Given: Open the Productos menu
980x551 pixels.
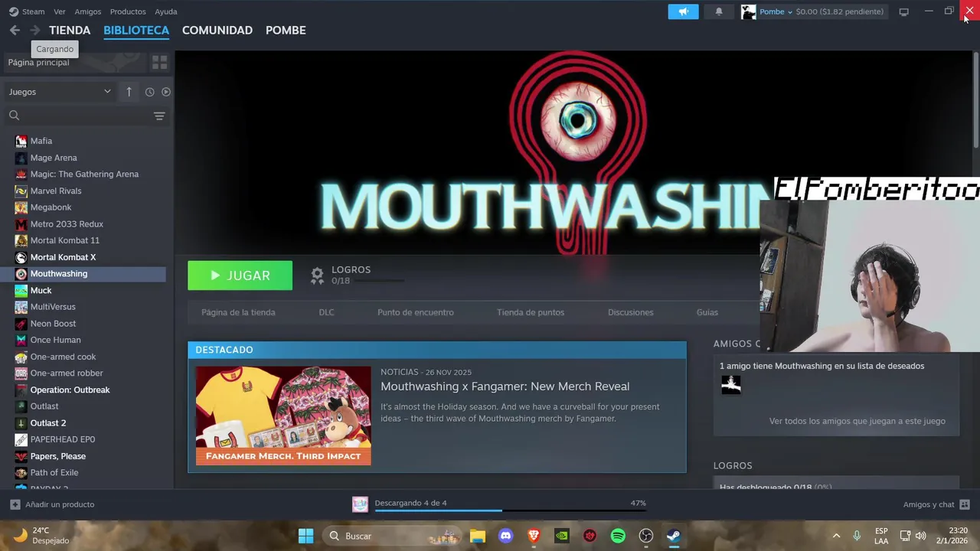Looking at the screenshot, I should 128,11.
